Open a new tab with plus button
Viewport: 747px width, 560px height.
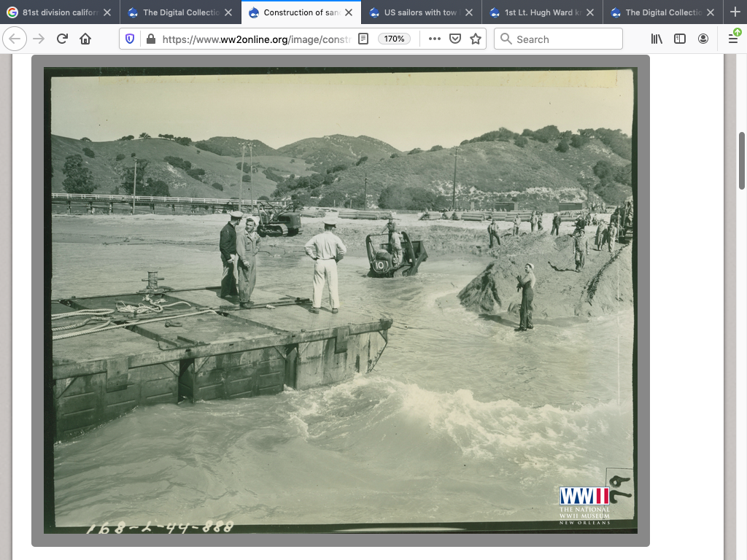point(735,12)
